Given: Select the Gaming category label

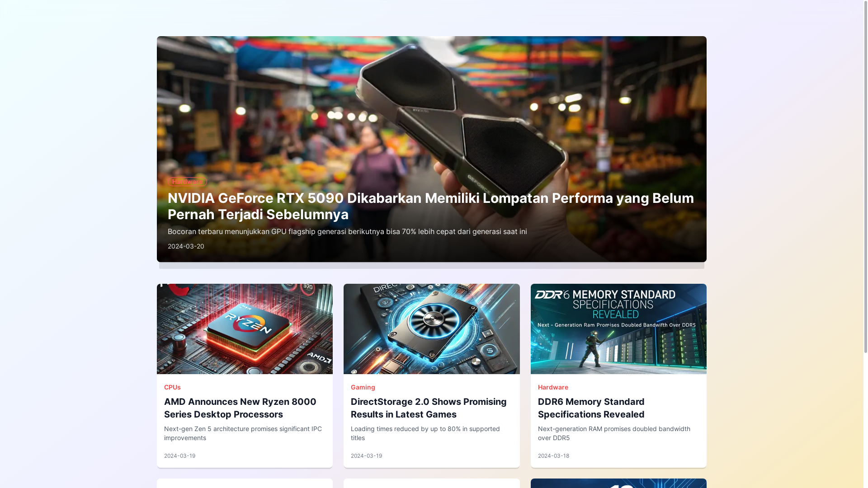Looking at the screenshot, I should (x=363, y=387).
